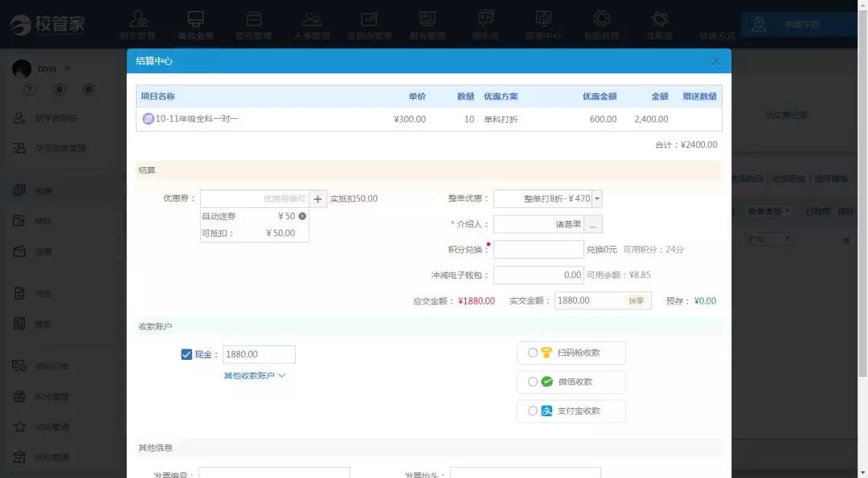Expand 其他收款账户 section
This screenshot has width=868, height=478.
(255, 375)
